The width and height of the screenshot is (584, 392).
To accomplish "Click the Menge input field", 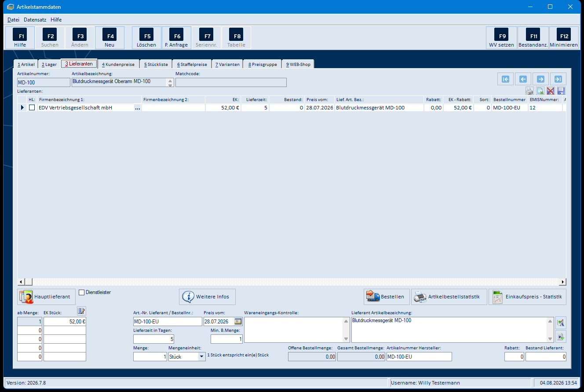I will point(150,357).
